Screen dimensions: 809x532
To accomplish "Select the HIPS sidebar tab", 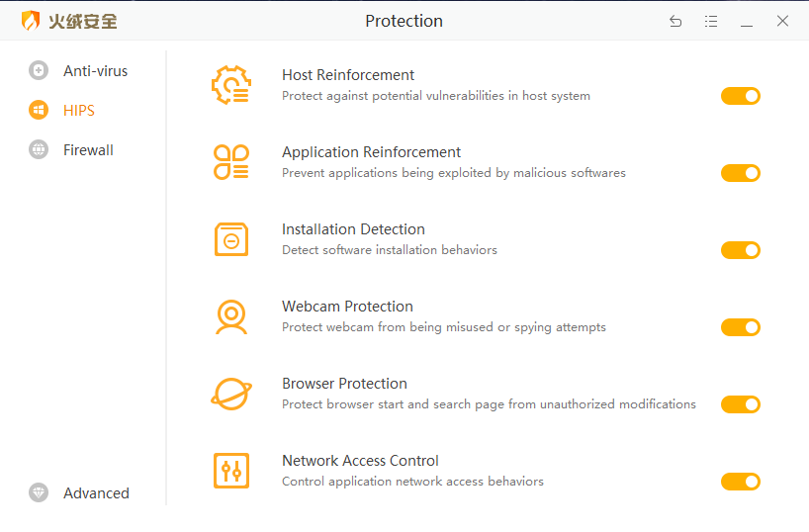I will coord(78,111).
